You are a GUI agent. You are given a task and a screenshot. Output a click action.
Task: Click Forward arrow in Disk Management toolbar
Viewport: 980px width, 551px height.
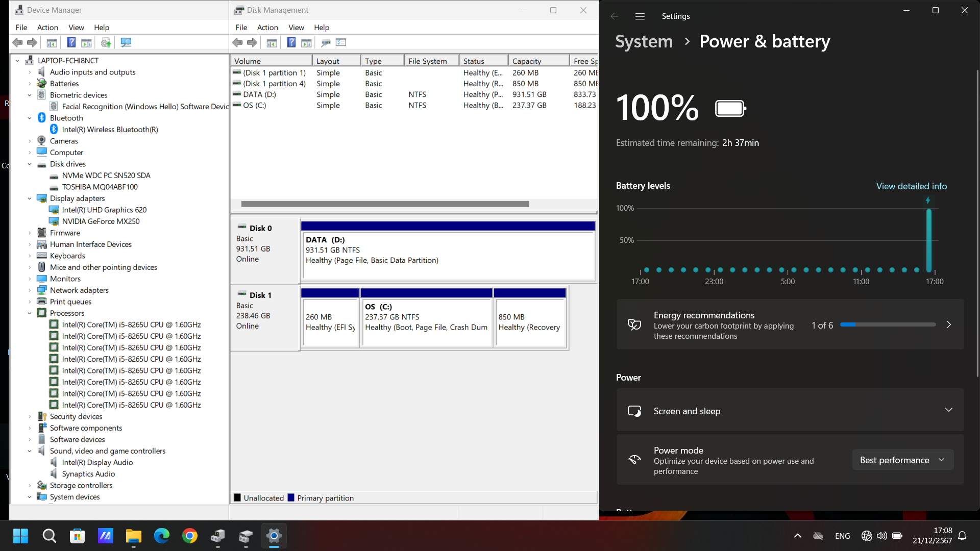pyautogui.click(x=252, y=43)
